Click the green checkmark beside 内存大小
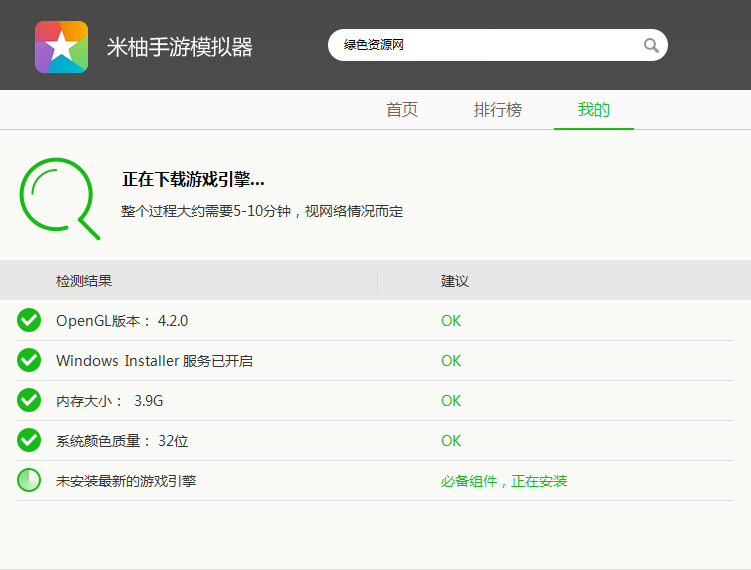 (x=29, y=400)
